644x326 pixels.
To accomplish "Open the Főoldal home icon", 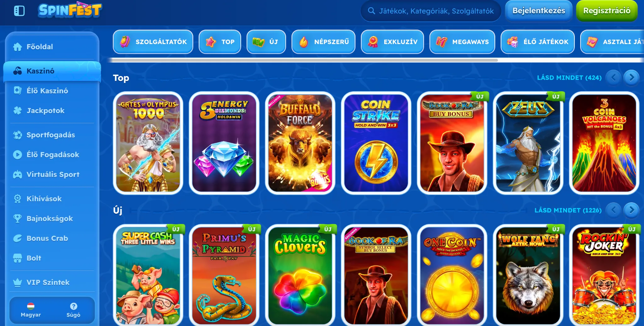I will (x=18, y=47).
